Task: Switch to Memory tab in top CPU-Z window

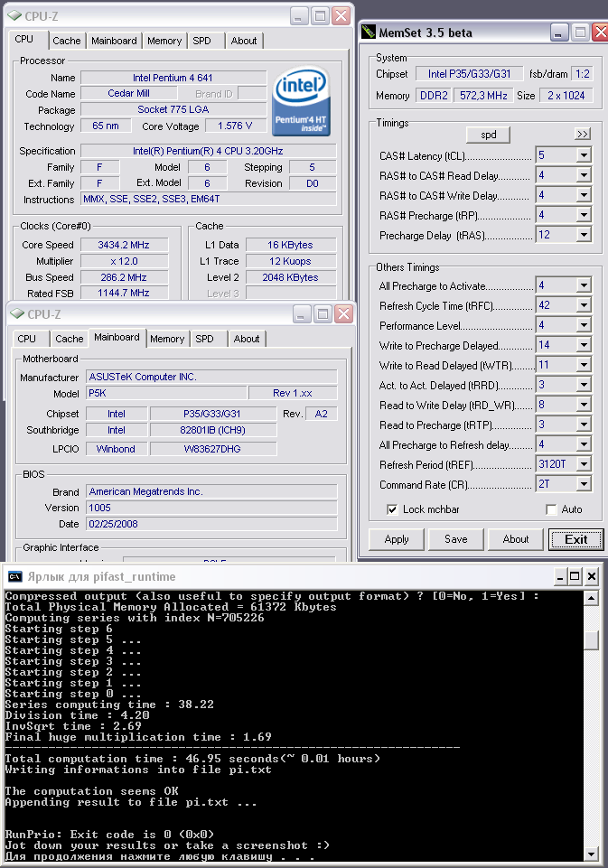Action: pyautogui.click(x=164, y=41)
